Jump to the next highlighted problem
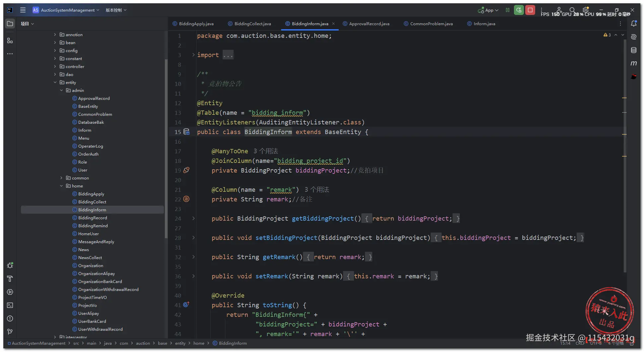The width and height of the screenshot is (644, 352). pyautogui.click(x=623, y=35)
